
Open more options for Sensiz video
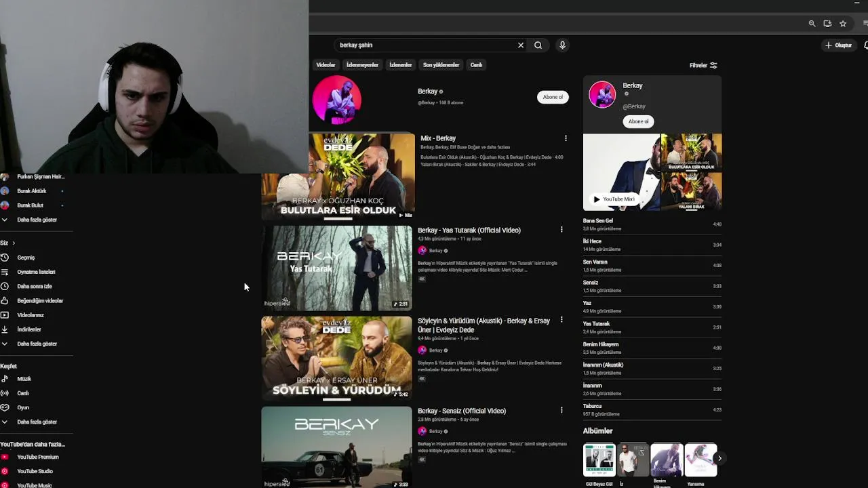click(x=561, y=410)
